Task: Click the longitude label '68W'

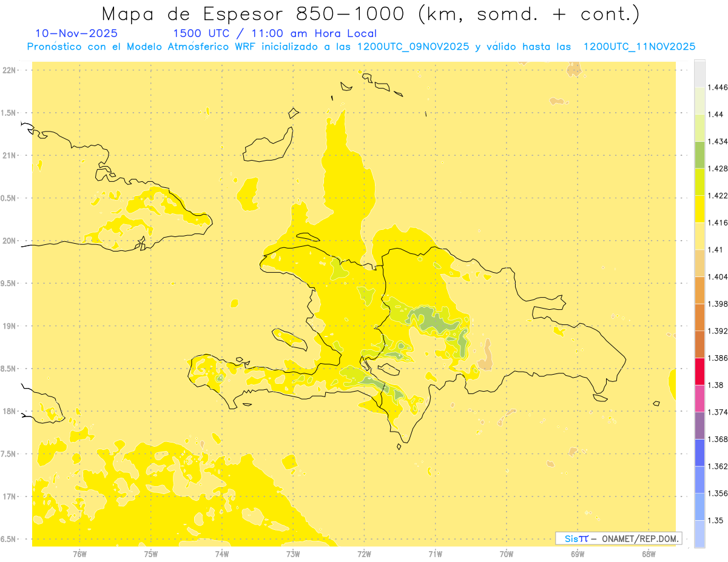Action: click(x=649, y=554)
